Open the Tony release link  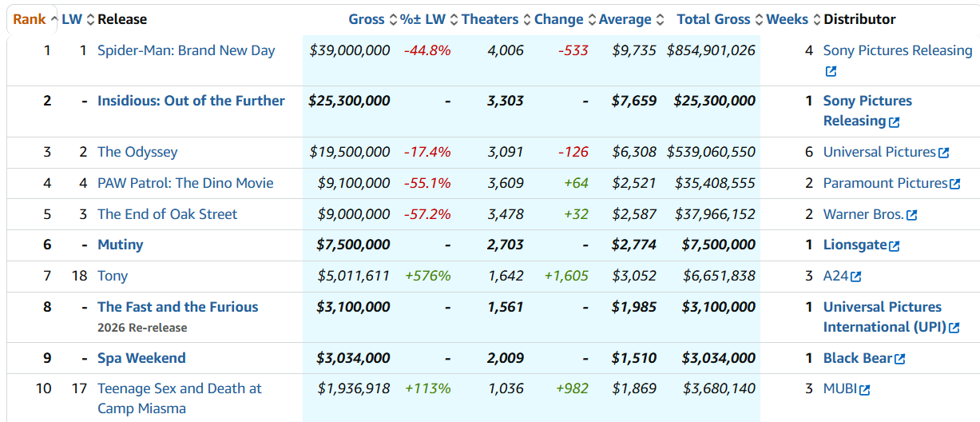pos(113,276)
